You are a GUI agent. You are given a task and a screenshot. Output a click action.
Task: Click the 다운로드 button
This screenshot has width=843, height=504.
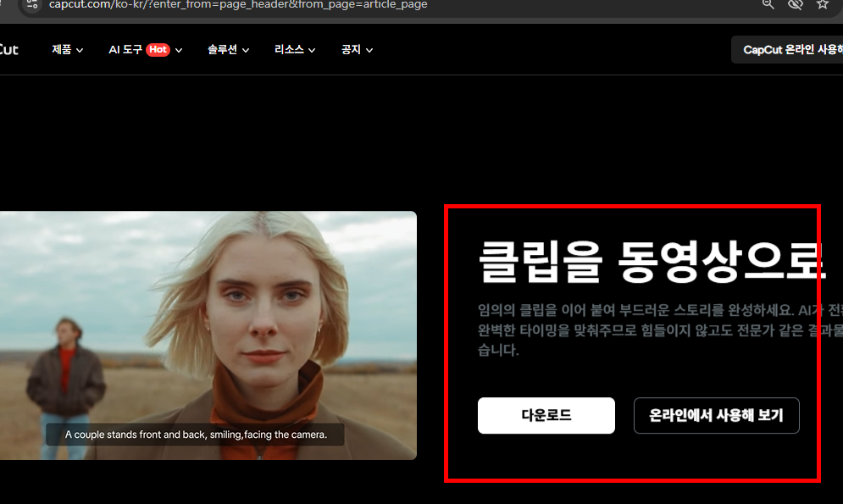pyautogui.click(x=546, y=415)
